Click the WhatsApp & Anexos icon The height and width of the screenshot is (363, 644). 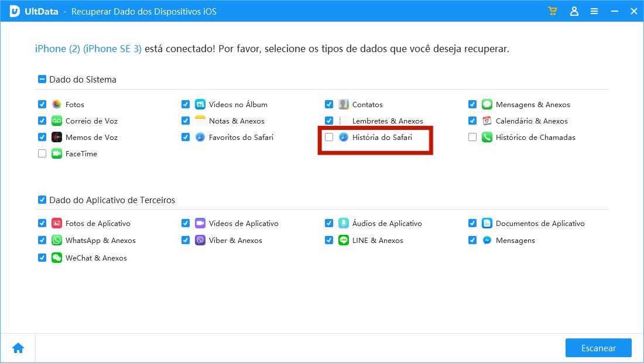coord(57,240)
